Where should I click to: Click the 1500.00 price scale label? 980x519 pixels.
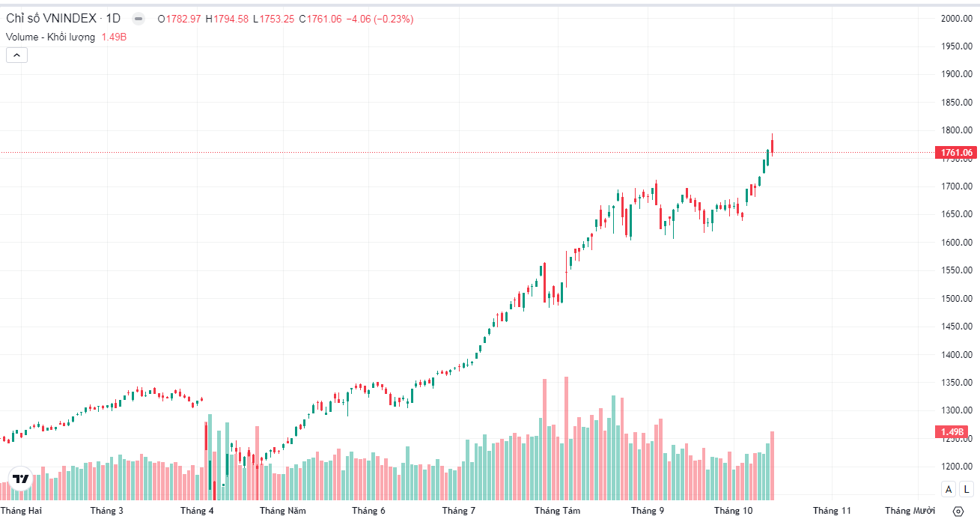pyautogui.click(x=956, y=299)
